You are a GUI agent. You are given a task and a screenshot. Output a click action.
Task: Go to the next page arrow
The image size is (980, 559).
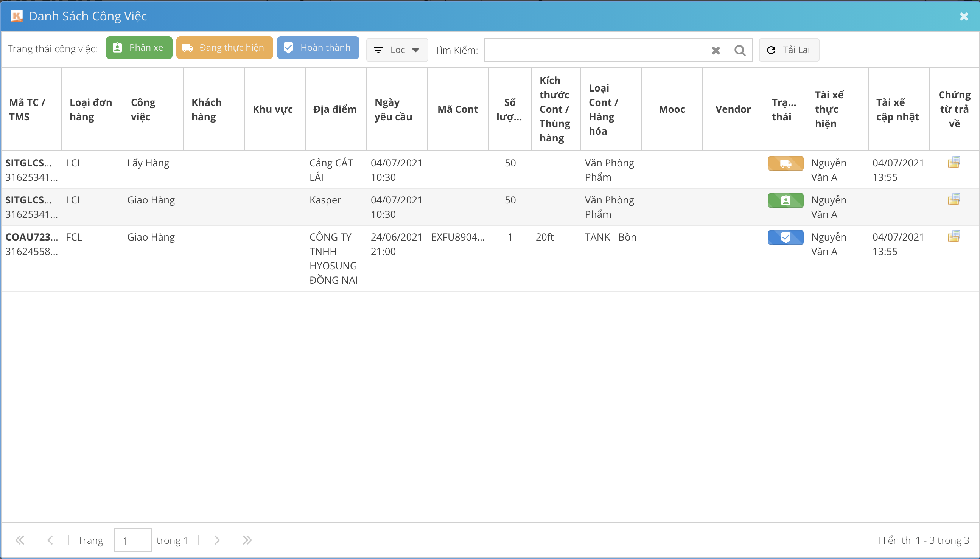pyautogui.click(x=217, y=540)
